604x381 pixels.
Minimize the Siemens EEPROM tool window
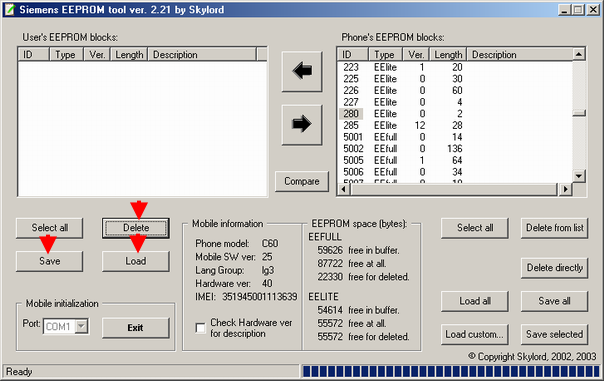[565, 10]
